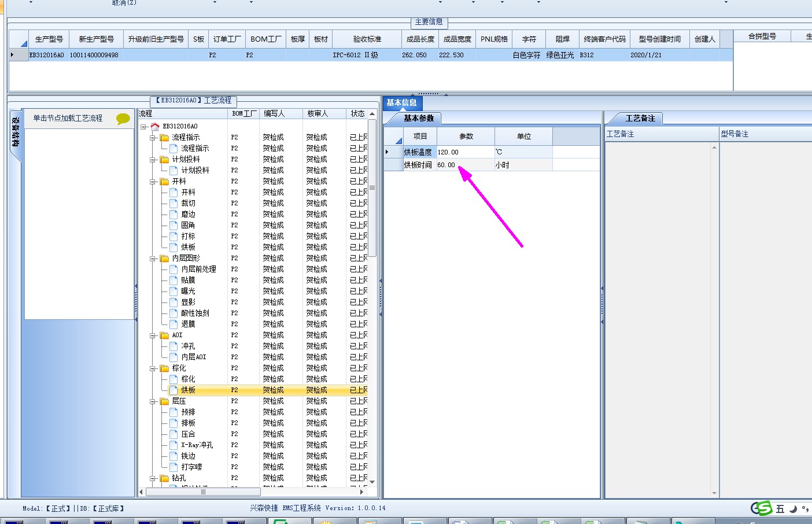Click the page icon beside 内层前处理

174,269
